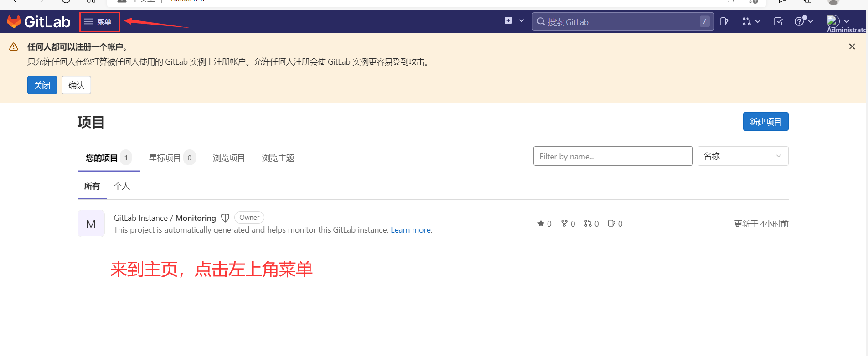Click the M project avatar
The image size is (868, 356).
coord(91,224)
